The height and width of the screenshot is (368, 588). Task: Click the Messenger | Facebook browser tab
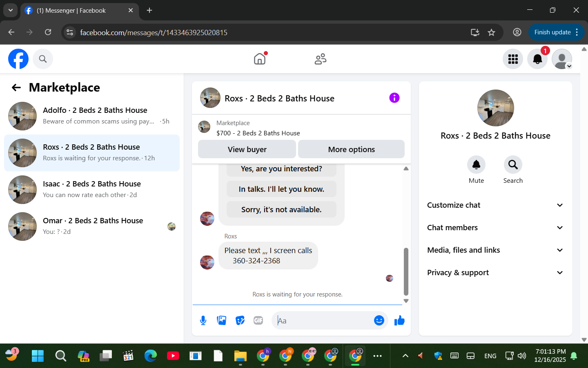click(x=79, y=11)
